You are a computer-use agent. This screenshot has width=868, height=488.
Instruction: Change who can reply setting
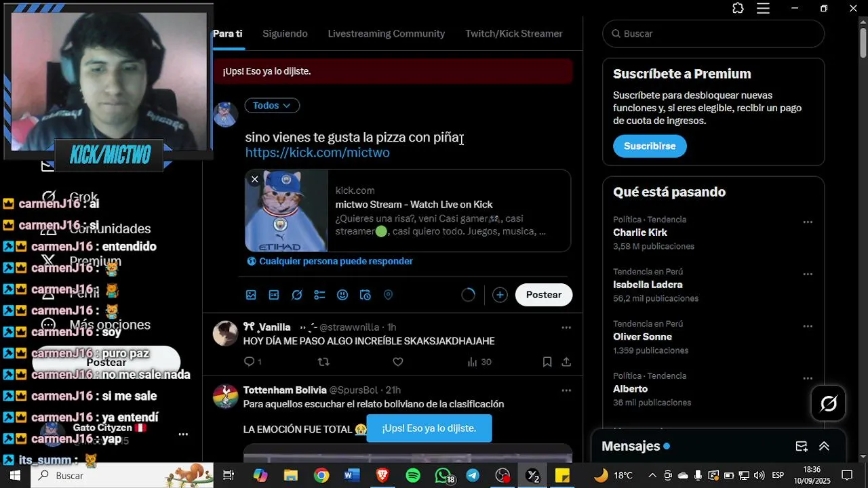coord(330,261)
